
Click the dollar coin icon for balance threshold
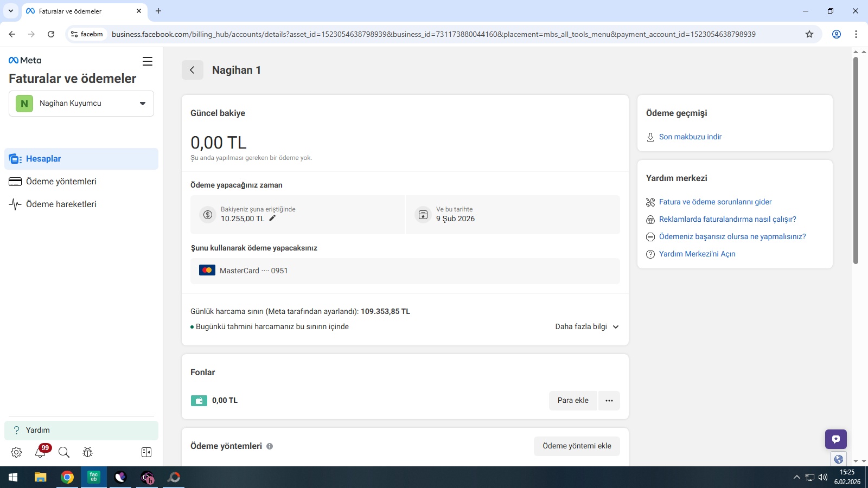coord(208,215)
